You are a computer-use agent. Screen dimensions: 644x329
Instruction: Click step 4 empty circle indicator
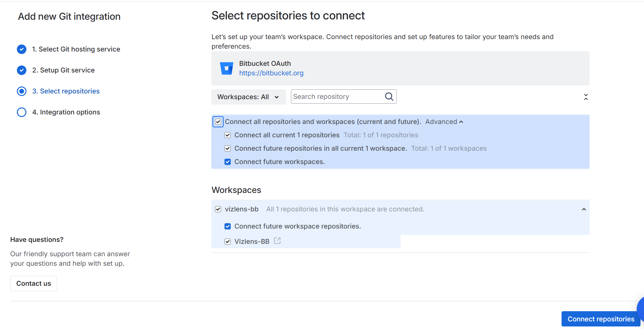22,112
